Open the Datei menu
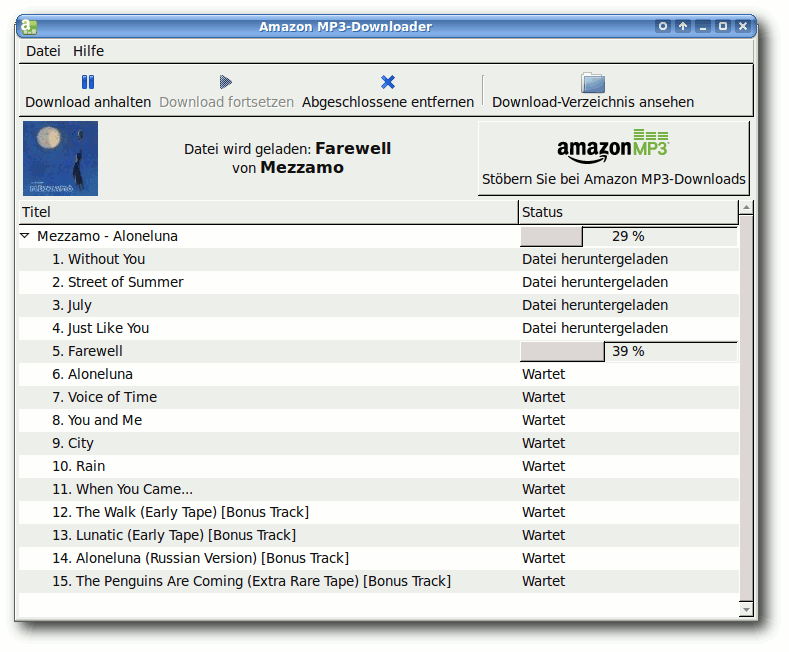Viewport: 789px width, 652px height. (x=43, y=51)
